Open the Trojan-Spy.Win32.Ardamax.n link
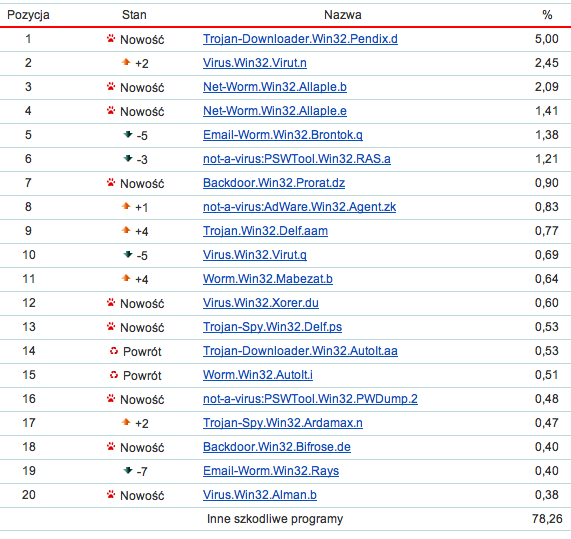The height and width of the screenshot is (539, 571). click(283, 423)
